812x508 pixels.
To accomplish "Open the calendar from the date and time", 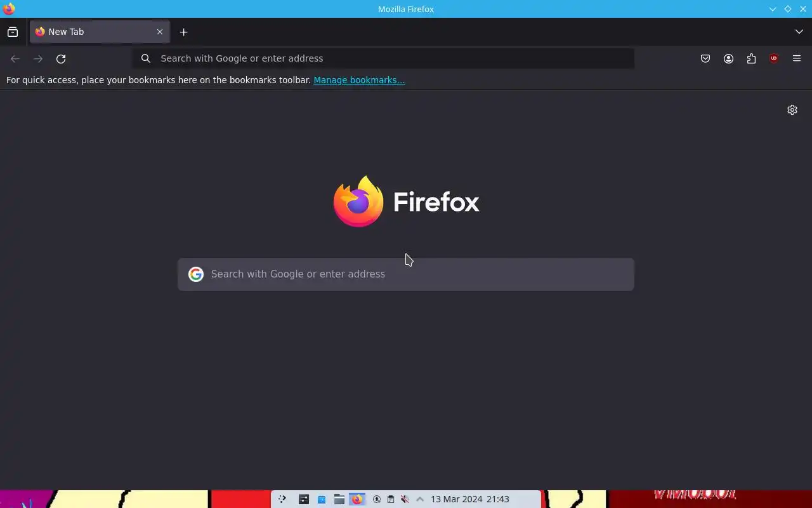I will [x=470, y=499].
